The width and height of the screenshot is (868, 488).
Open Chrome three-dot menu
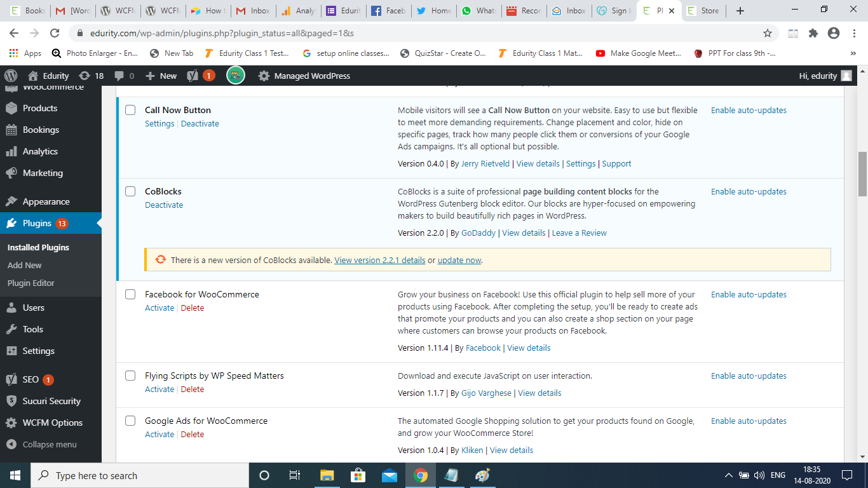click(854, 33)
